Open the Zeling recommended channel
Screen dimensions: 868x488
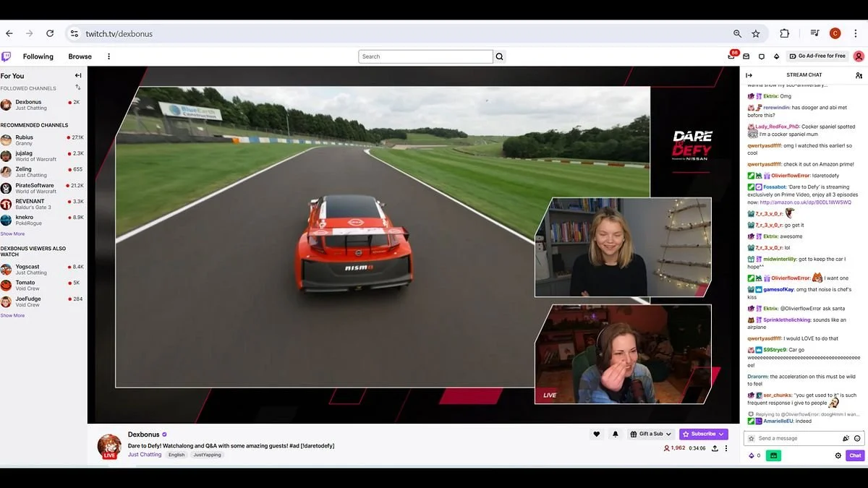tap(42, 172)
